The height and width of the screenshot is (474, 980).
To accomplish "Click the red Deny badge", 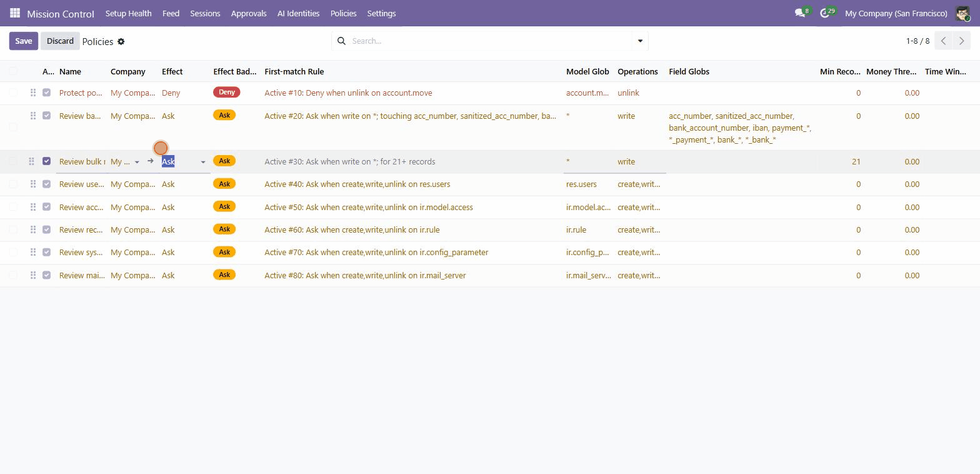I will point(227,93).
